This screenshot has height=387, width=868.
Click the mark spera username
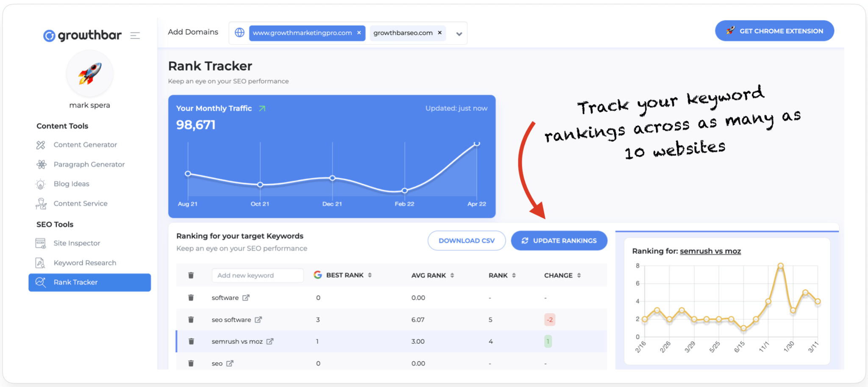[x=89, y=105]
